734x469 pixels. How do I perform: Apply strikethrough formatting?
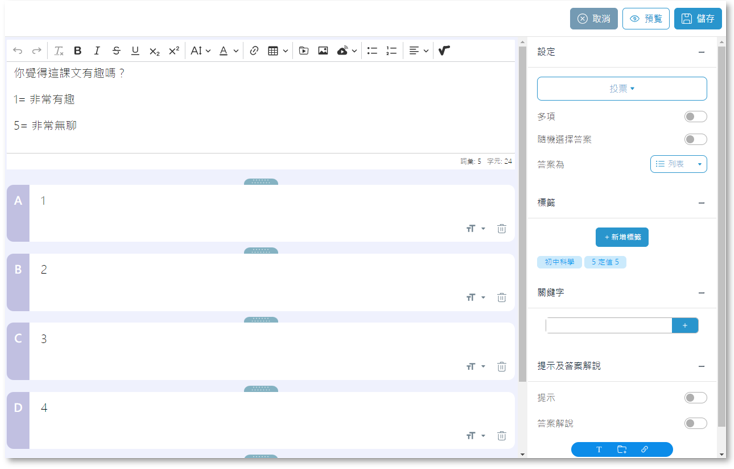tap(116, 51)
